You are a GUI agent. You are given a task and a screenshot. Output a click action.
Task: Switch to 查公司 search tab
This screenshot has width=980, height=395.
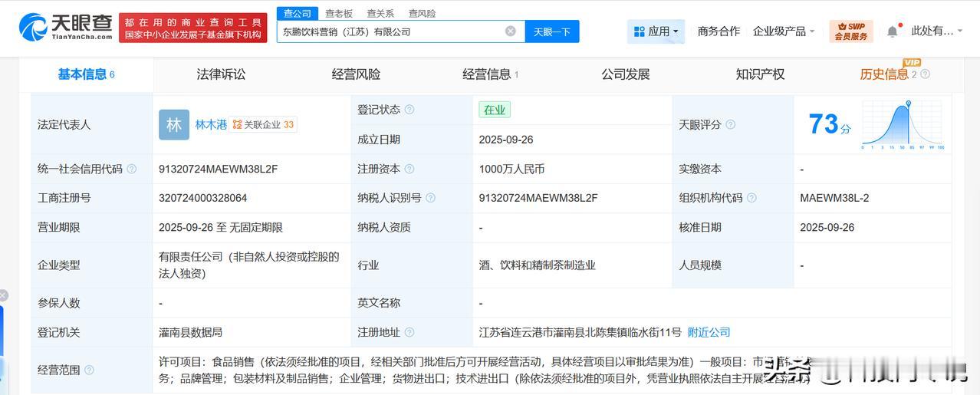click(x=298, y=13)
